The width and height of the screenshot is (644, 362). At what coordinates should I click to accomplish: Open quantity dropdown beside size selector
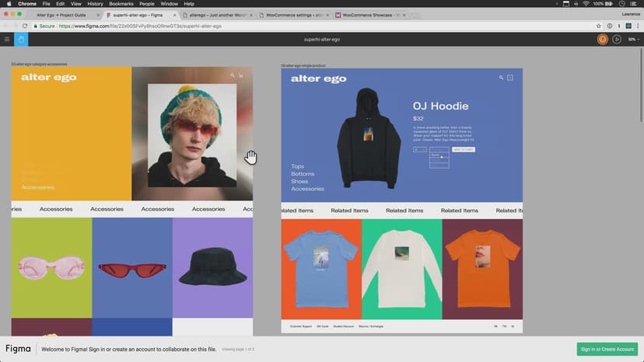click(x=419, y=149)
